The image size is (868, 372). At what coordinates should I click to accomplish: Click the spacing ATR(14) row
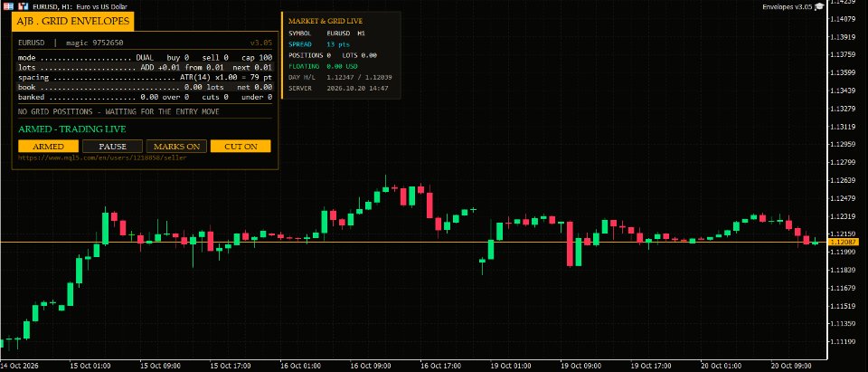(x=145, y=77)
